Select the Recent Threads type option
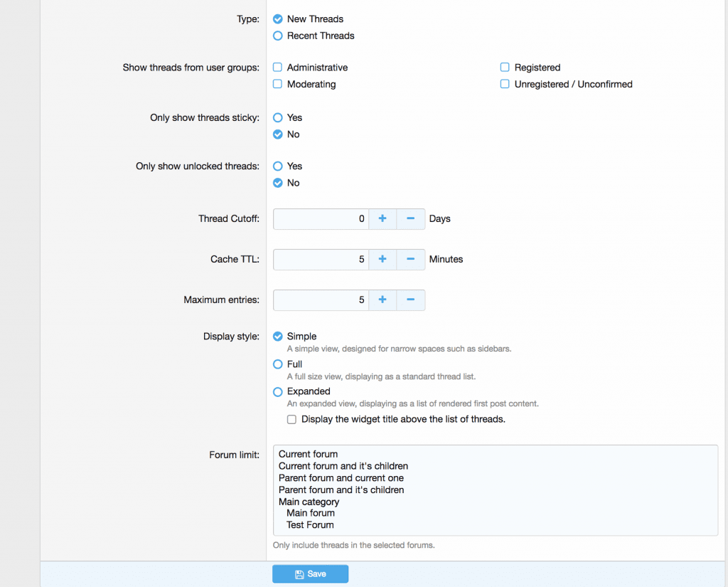The height and width of the screenshot is (587, 728). click(278, 36)
